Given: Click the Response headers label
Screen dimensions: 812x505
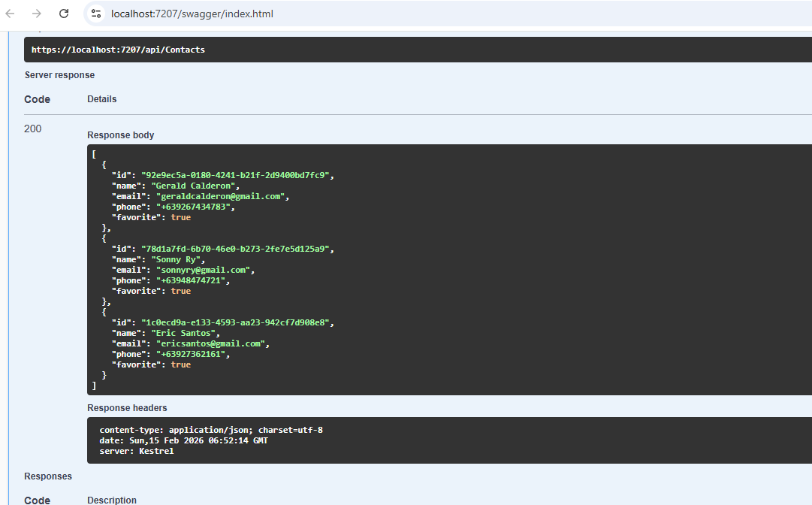Looking at the screenshot, I should (127, 408).
